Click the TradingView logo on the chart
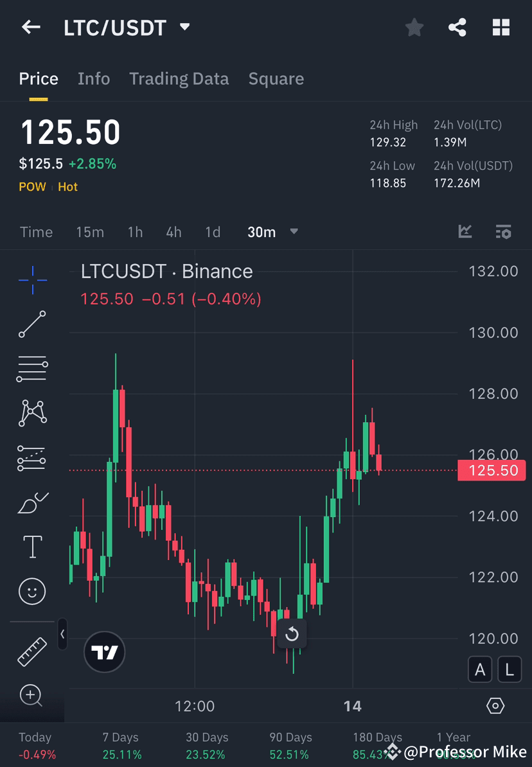532x767 pixels. point(104,652)
